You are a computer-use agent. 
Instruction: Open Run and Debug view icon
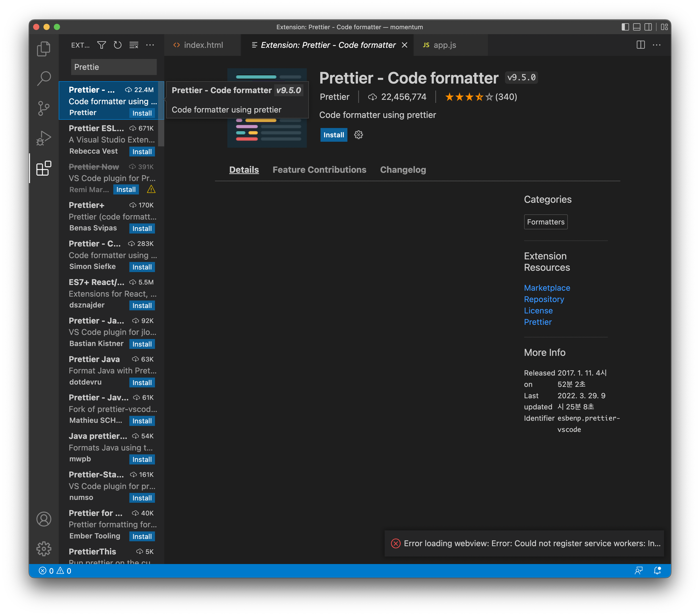point(43,138)
